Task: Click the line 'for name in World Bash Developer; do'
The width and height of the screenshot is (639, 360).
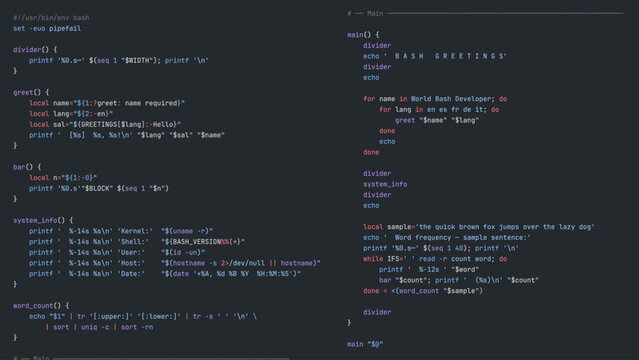Action: tap(435, 99)
